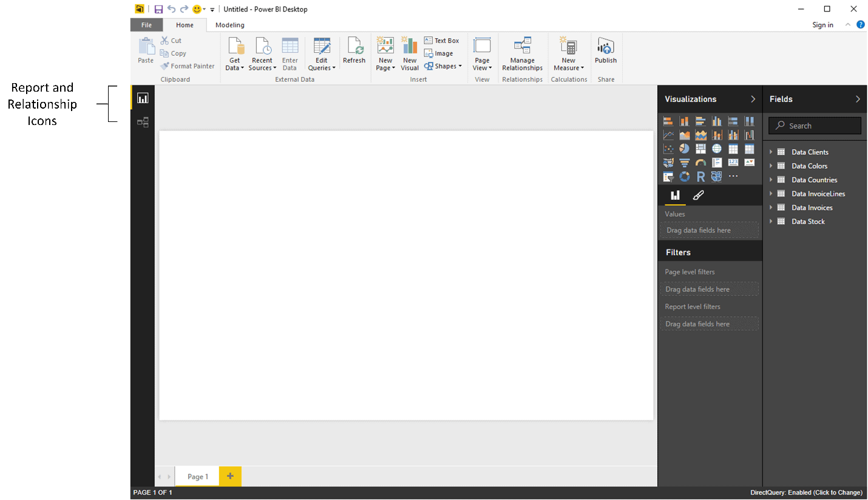Screen dimensions: 868x500
Task: Click the Refresh button
Action: tap(354, 50)
